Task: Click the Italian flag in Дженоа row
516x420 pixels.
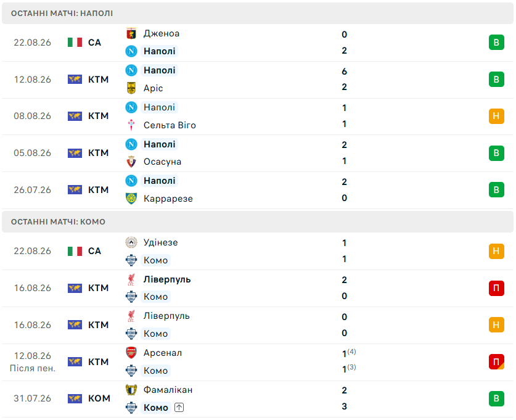Action: 75,43
